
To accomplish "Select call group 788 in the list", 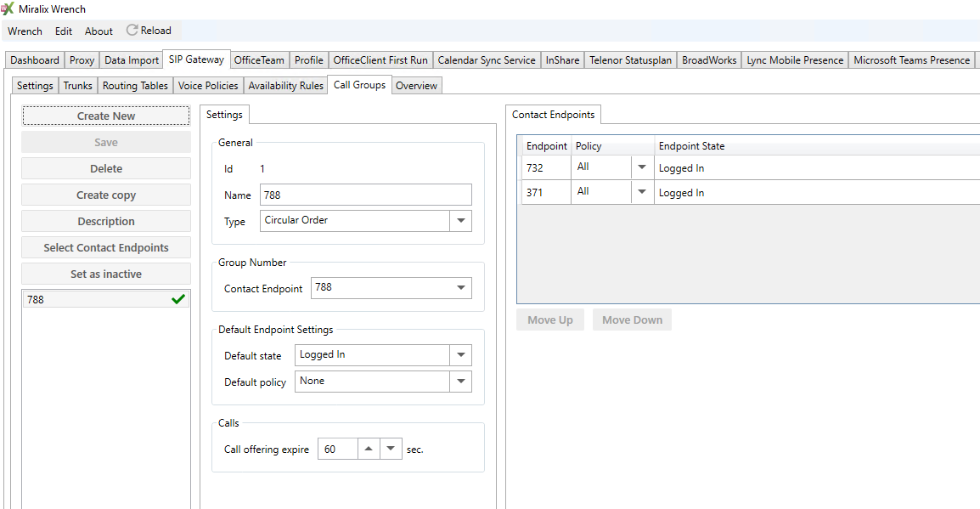I will (x=105, y=299).
